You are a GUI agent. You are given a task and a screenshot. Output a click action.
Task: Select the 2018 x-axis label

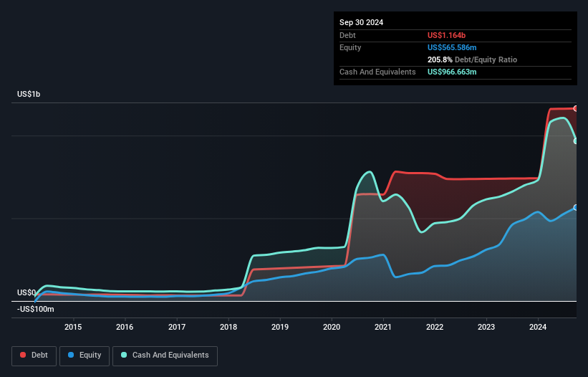point(228,327)
